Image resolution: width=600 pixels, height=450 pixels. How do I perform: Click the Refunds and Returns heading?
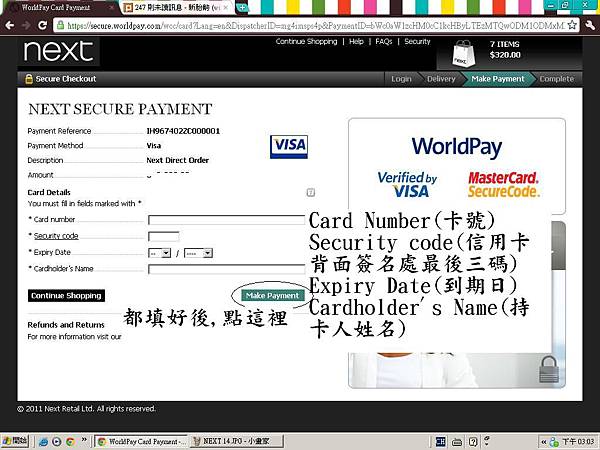click(x=66, y=325)
